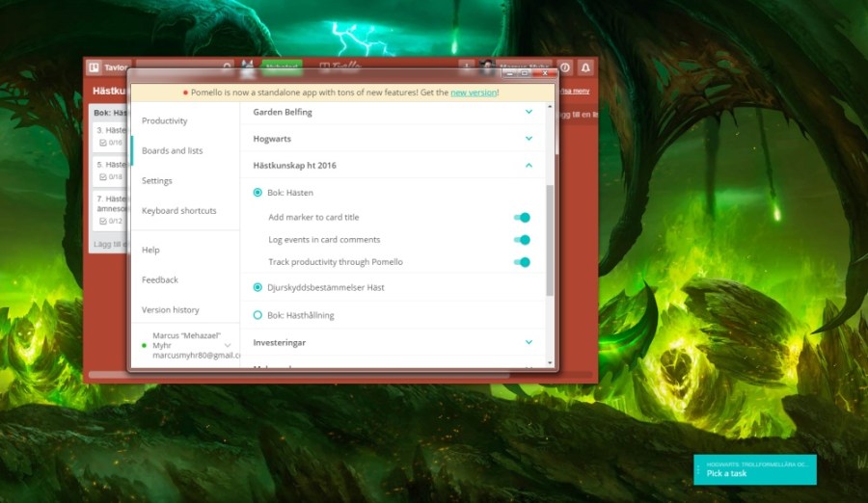Open the account dropdown arrow for Marcus
This screenshot has width=868, height=503.
coord(228,345)
